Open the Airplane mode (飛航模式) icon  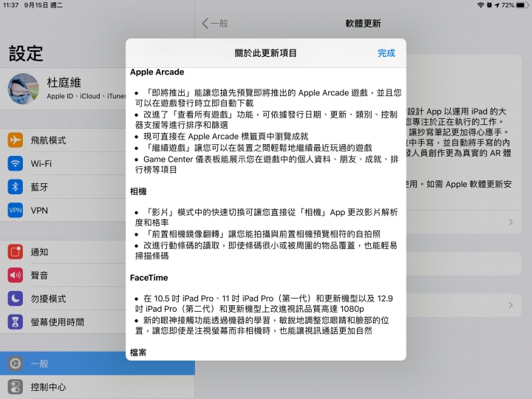coord(16,140)
